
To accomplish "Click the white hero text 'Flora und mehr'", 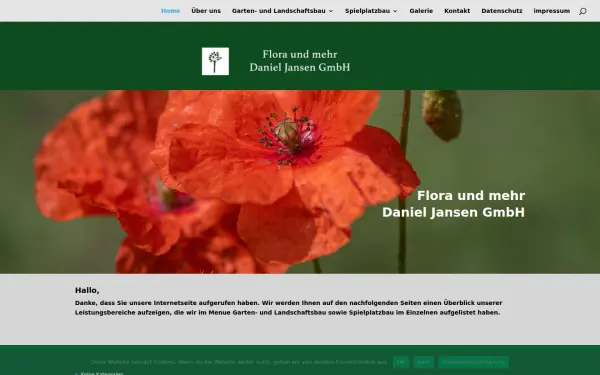I will coord(471,196).
